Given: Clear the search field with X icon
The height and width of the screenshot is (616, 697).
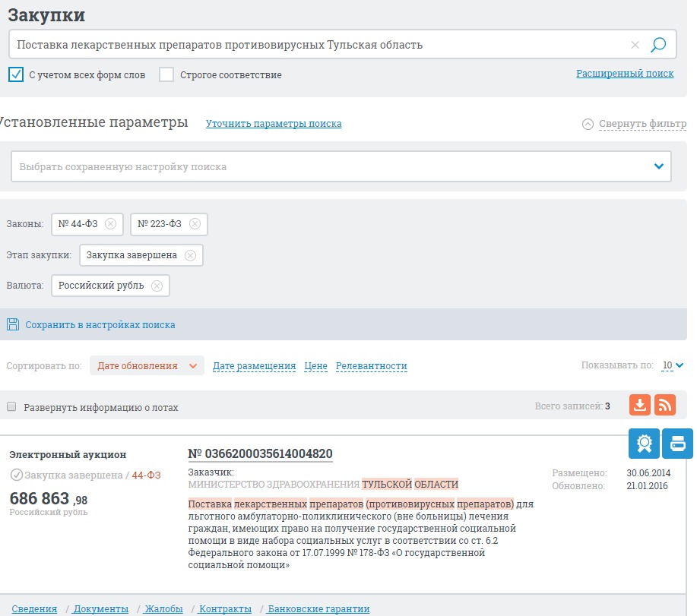Looking at the screenshot, I should click(635, 45).
